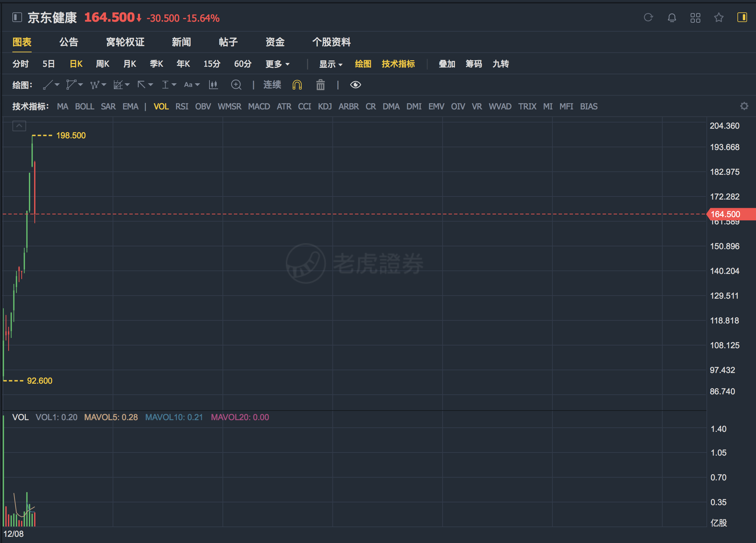This screenshot has height=543, width=756.
Task: Enable MA indicator
Action: (63, 106)
